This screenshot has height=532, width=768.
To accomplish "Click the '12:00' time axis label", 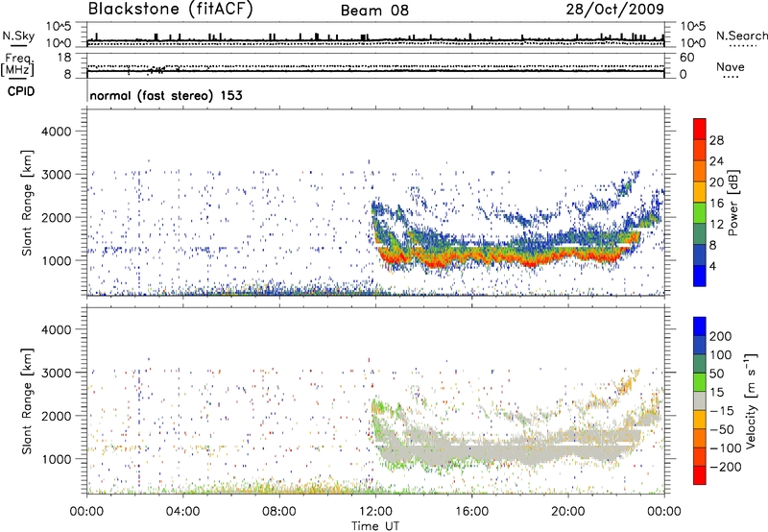I will pos(375,511).
